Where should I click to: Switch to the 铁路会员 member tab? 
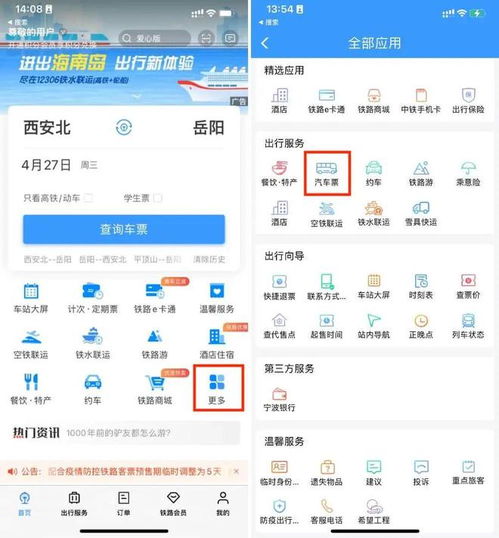coord(173,503)
